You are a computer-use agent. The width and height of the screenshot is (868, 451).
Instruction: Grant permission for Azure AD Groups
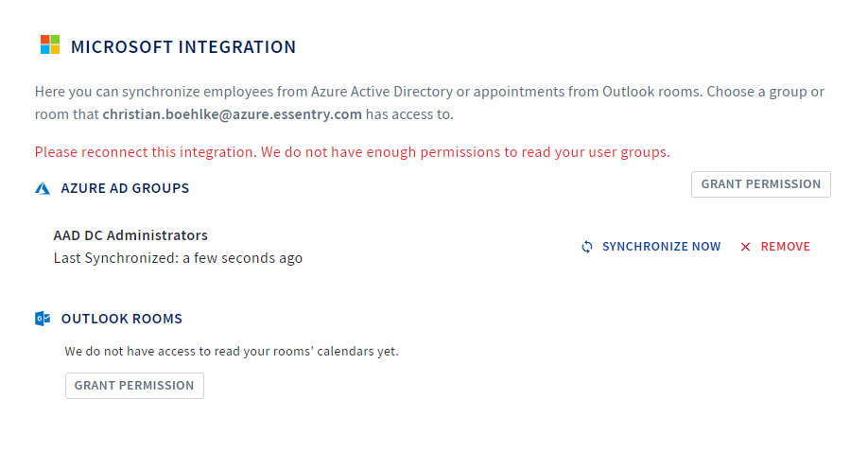[760, 184]
